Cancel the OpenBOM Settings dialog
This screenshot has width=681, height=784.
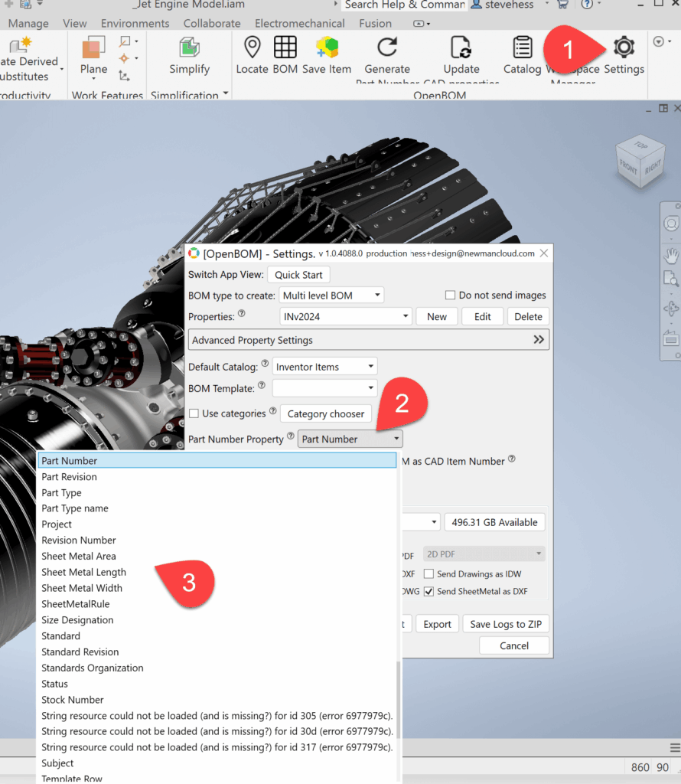point(514,645)
